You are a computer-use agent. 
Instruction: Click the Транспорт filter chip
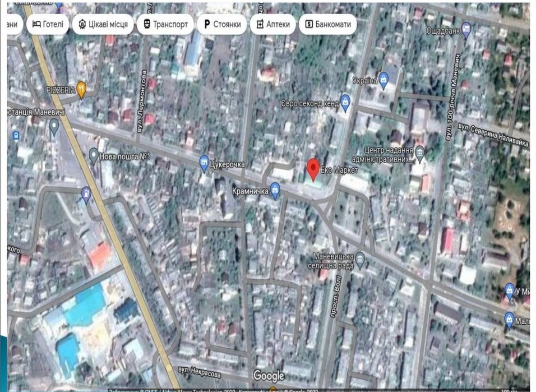point(165,24)
